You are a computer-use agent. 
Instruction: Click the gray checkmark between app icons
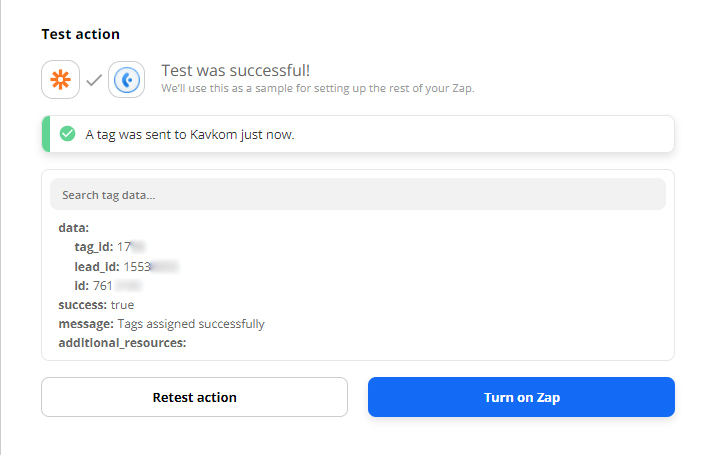tap(94, 80)
